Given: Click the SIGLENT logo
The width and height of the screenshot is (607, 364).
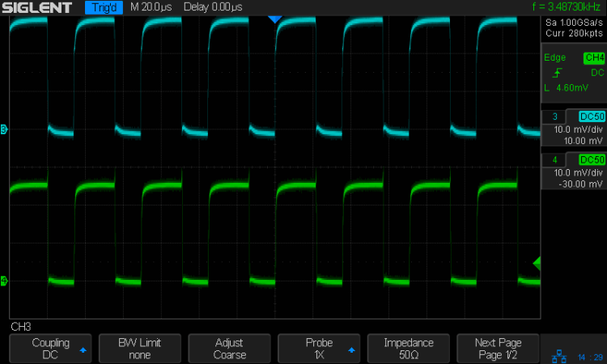Looking at the screenshot, I should (x=38, y=7).
